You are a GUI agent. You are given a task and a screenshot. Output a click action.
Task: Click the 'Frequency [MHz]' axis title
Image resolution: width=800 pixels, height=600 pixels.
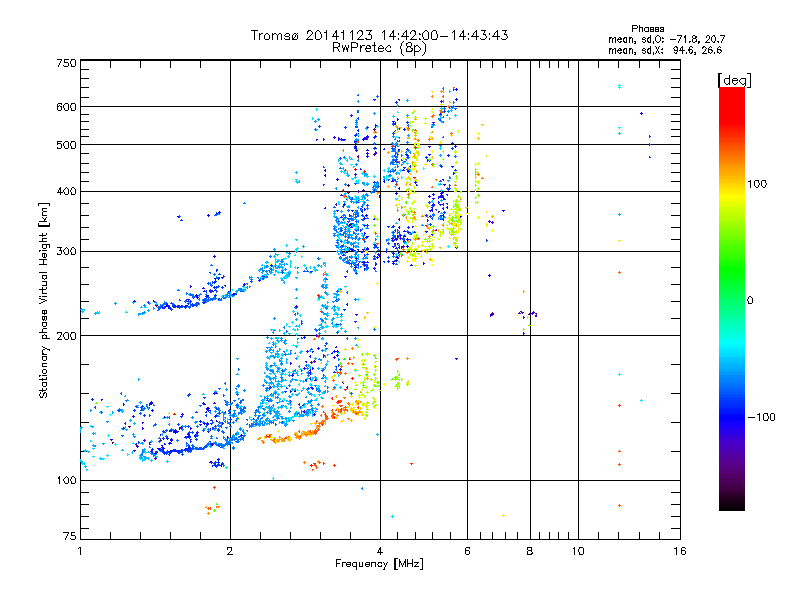coord(379,564)
